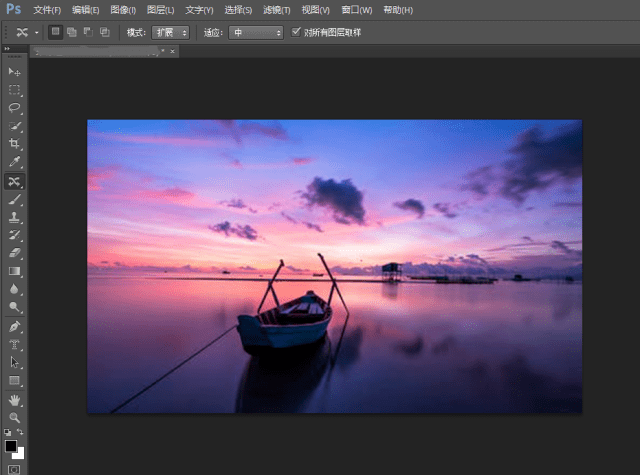Open the 图层(L) menu
640x475 pixels.
click(x=160, y=10)
